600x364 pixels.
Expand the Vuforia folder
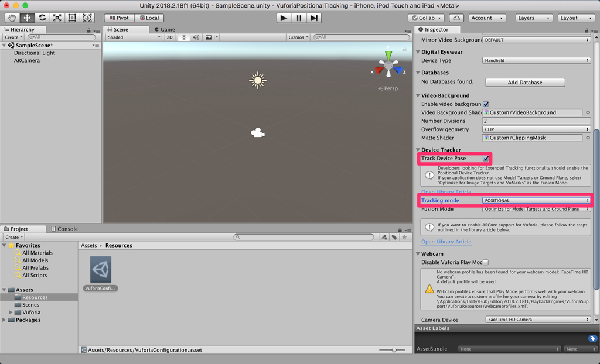(11, 313)
